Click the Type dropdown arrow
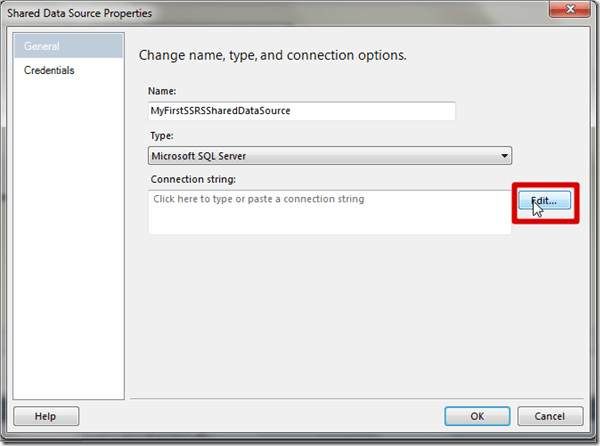This screenshot has width=600, height=446. 503,156
